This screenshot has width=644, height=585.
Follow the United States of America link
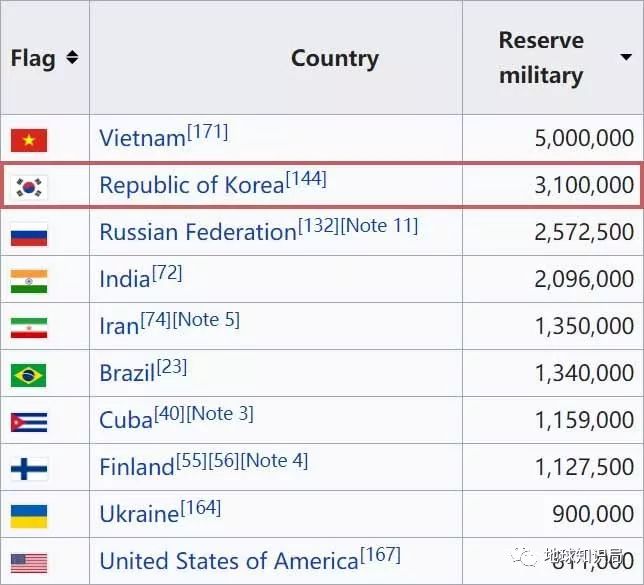click(x=229, y=561)
